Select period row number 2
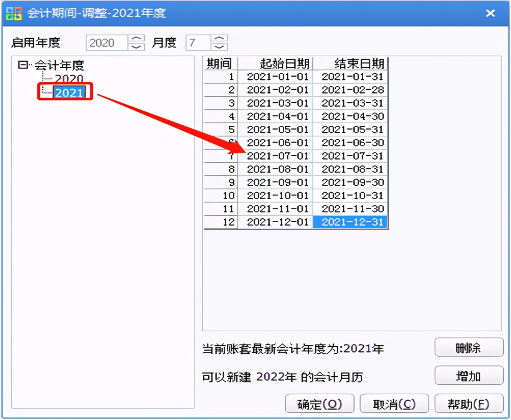Screen dimensions: 511x420 click(221, 90)
